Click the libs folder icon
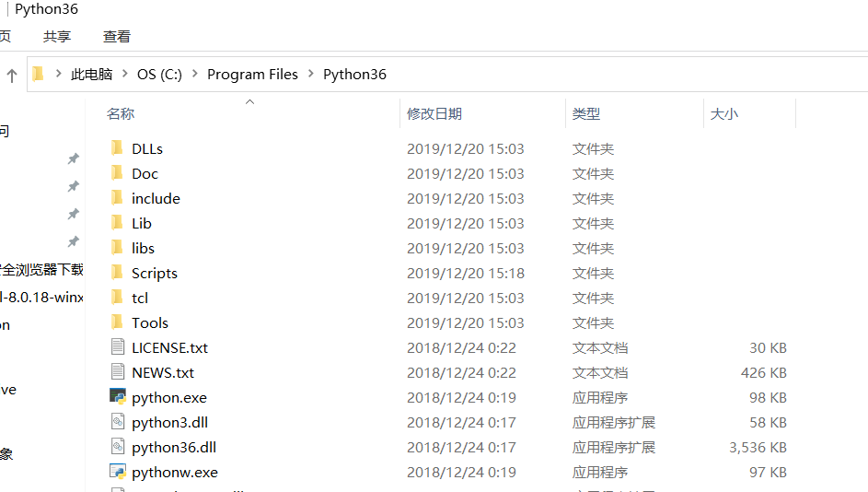The image size is (868, 492). point(117,248)
